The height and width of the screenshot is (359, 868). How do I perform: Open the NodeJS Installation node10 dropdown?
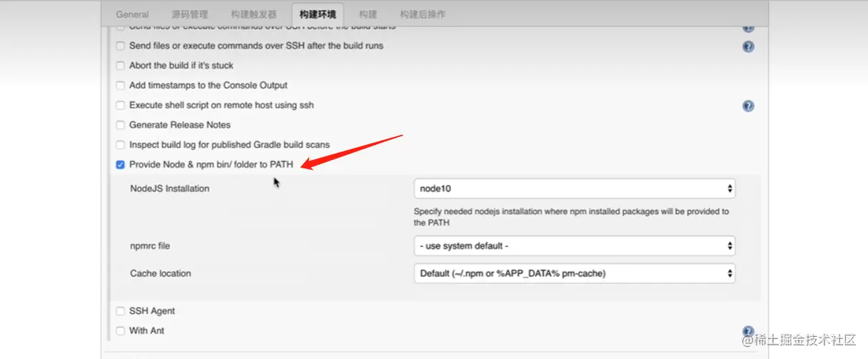click(x=575, y=189)
